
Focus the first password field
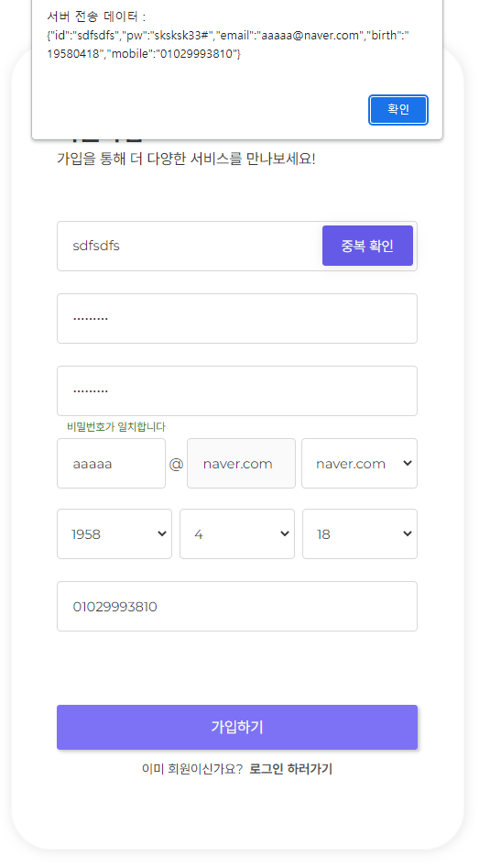click(x=236, y=318)
